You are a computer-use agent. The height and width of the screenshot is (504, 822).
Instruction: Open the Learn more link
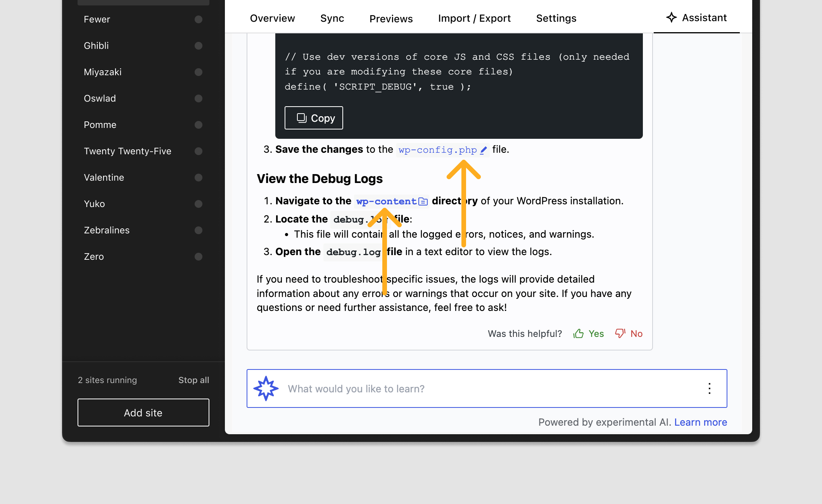(701, 422)
